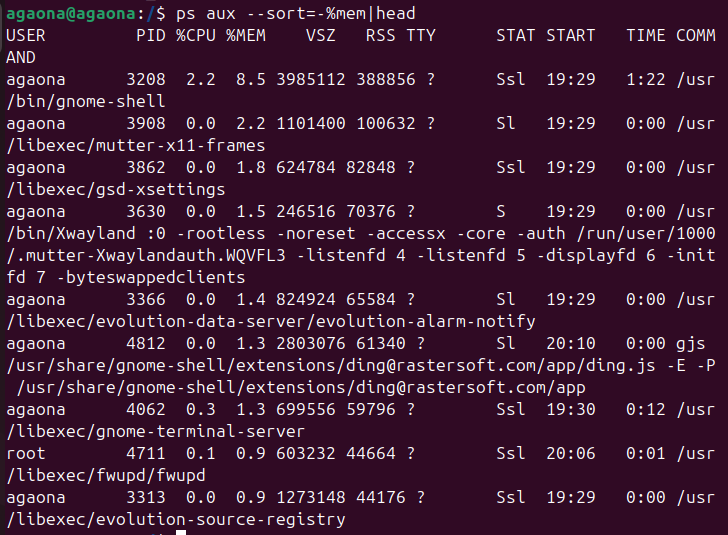
Task: Click the START column header
Action: 571,35
